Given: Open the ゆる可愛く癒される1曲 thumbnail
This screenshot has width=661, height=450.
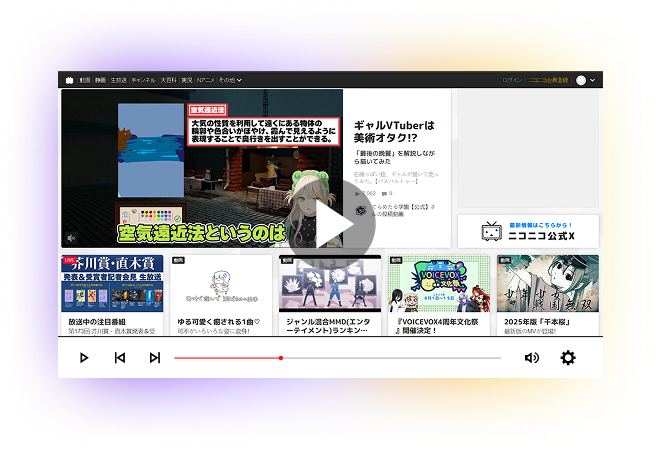Looking at the screenshot, I should [x=221, y=283].
